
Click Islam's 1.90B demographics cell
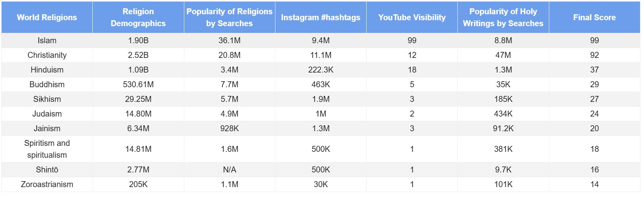(138, 40)
